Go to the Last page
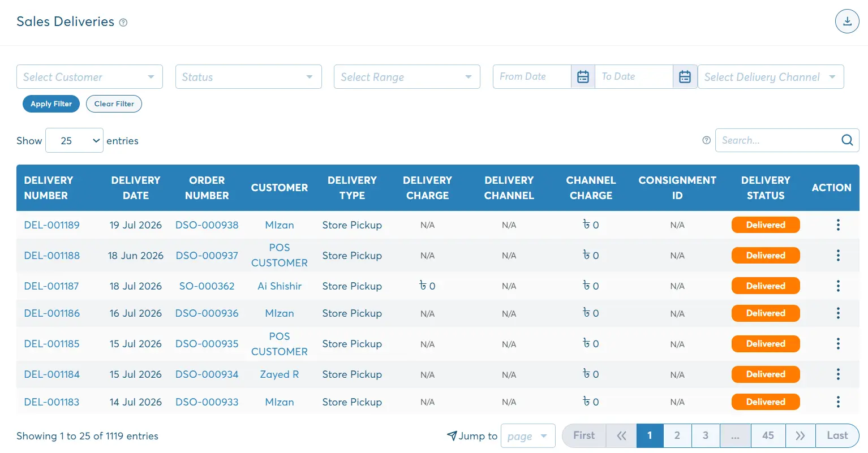 click(837, 435)
